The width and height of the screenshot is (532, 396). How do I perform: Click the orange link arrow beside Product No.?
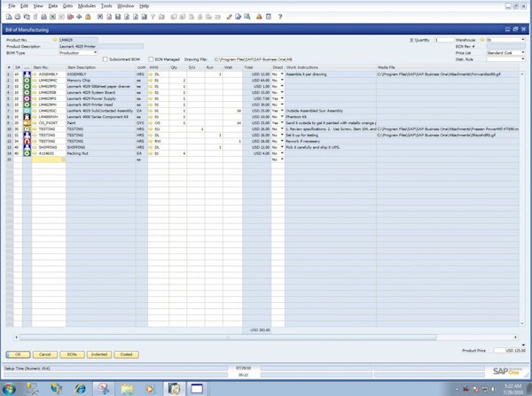click(54, 40)
